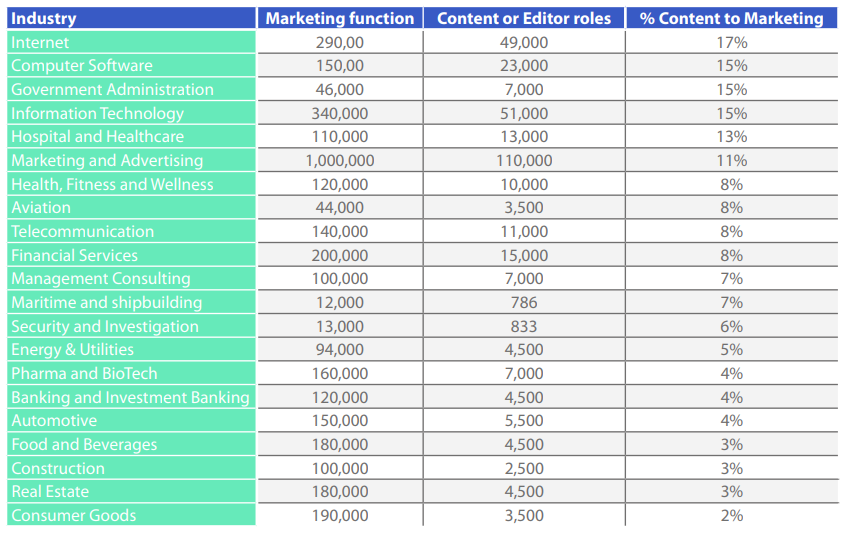Click the Information Technology row label
The height and width of the screenshot is (539, 855).
pos(98,113)
